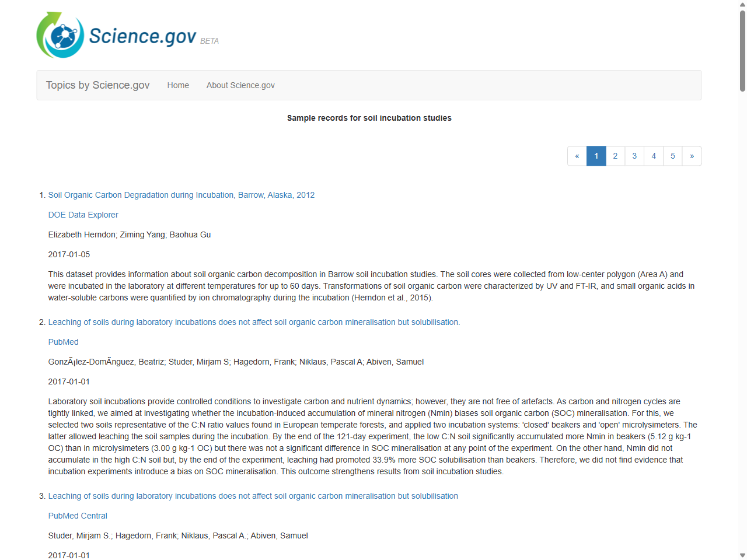Go to previous page with « arrow

577,156
